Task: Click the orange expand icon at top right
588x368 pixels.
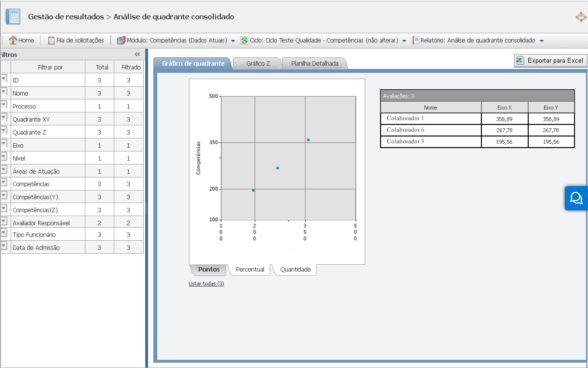Action: pyautogui.click(x=580, y=17)
